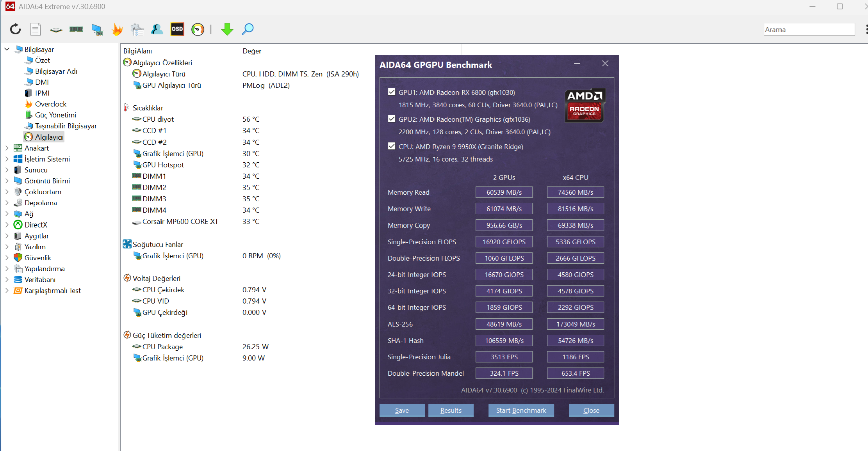Click Start Benchmark button
868x451 pixels.
coord(521,410)
